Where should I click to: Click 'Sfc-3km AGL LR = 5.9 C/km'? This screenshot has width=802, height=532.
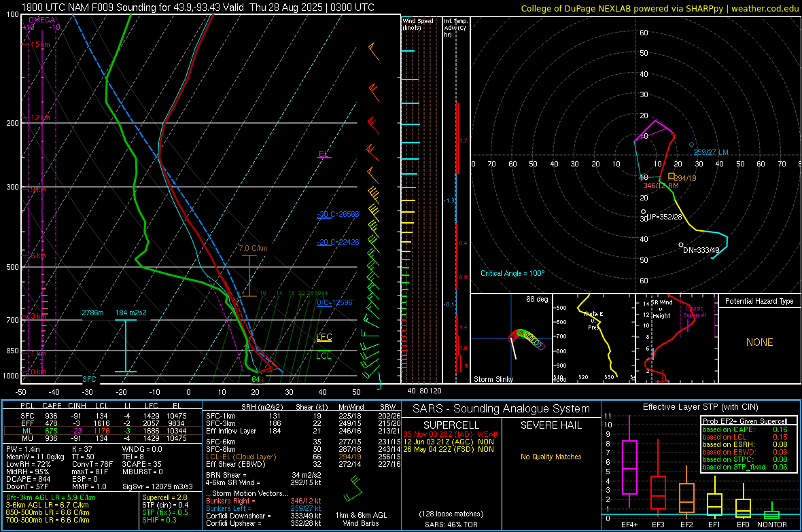click(51, 497)
